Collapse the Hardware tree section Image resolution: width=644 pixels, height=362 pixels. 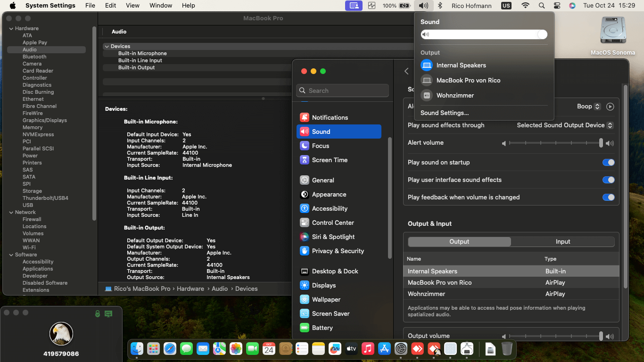[11, 28]
